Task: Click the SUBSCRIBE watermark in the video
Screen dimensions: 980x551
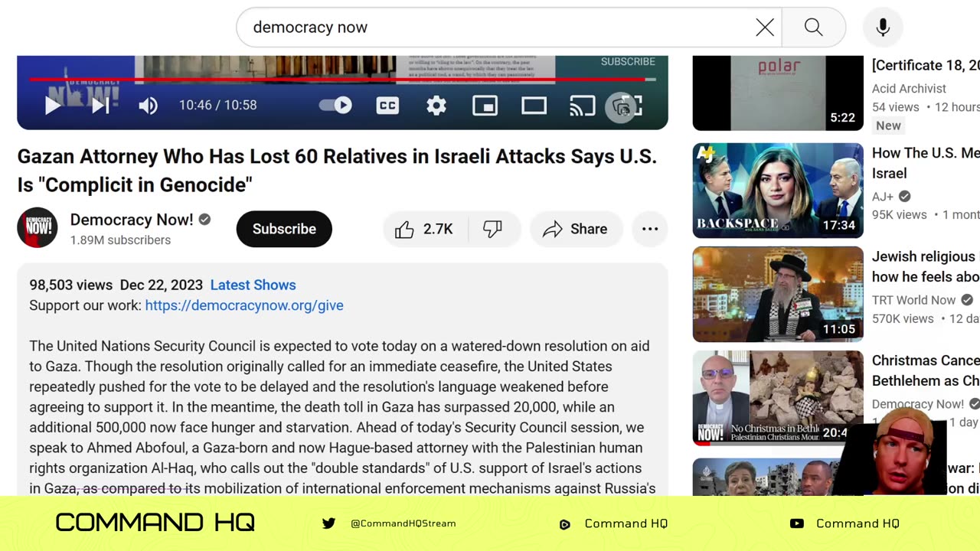Action: click(628, 61)
